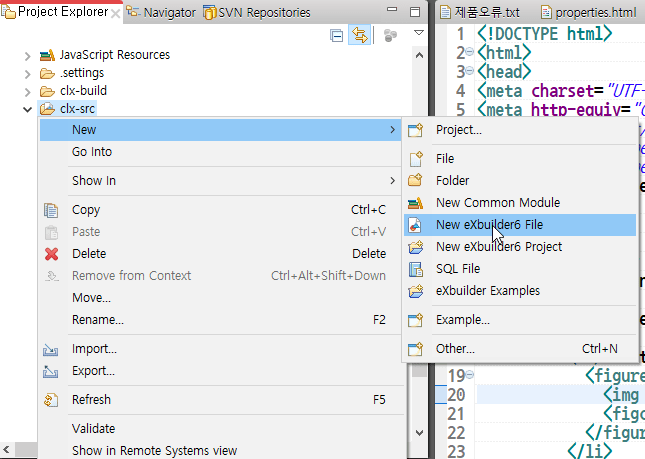Click the SQL File icon
Viewport: 645px width, 459px height.
tap(416, 269)
